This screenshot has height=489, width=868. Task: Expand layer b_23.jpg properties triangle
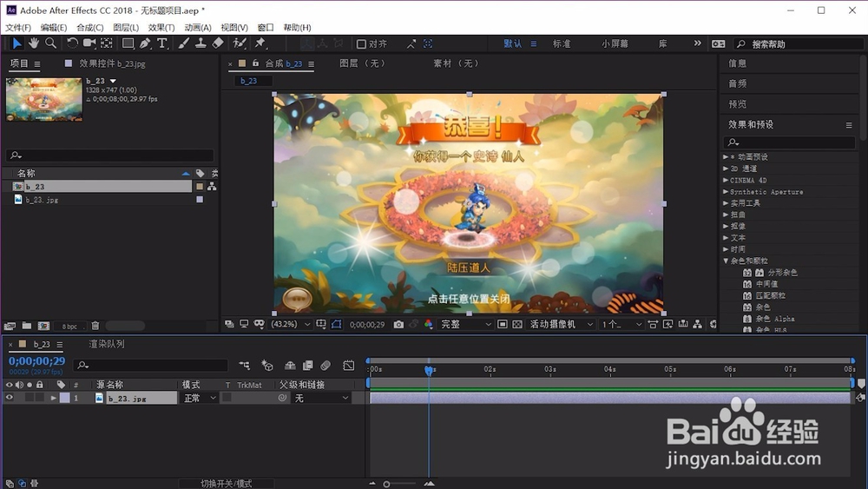(53, 398)
